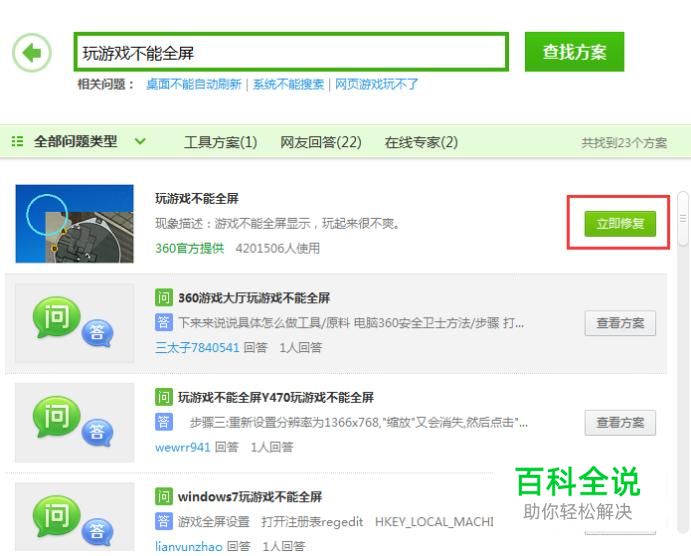Click Q&A bubble icon for Y470 result
691x556 pixels.
(x=74, y=422)
